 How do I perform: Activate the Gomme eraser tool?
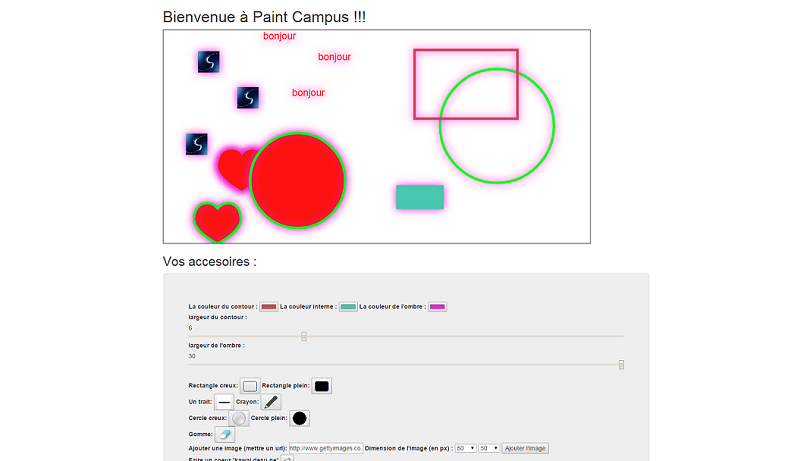click(225, 434)
